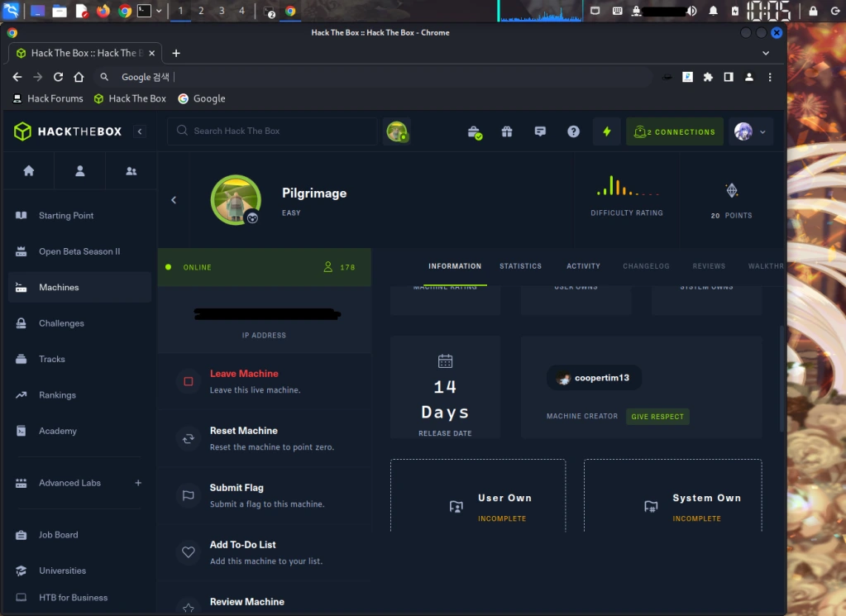The height and width of the screenshot is (616, 846).
Task: Open Chrome three-dot menu
Action: pyautogui.click(x=770, y=77)
